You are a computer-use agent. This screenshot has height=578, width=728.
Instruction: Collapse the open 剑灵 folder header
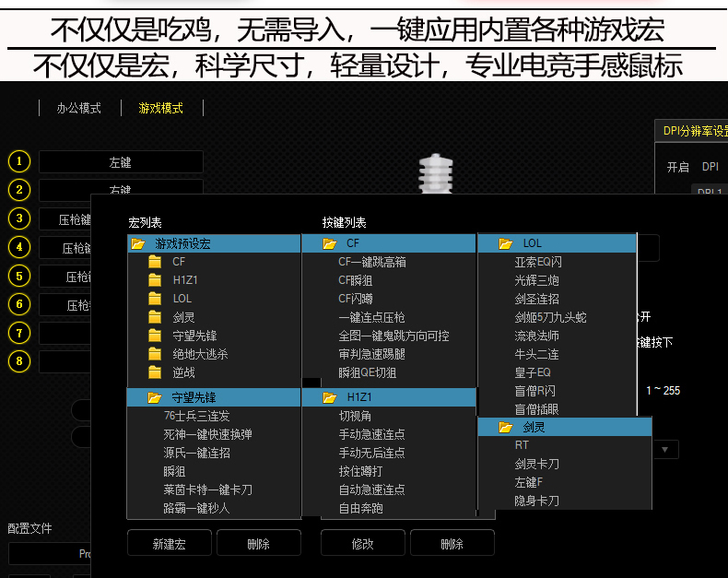565,427
